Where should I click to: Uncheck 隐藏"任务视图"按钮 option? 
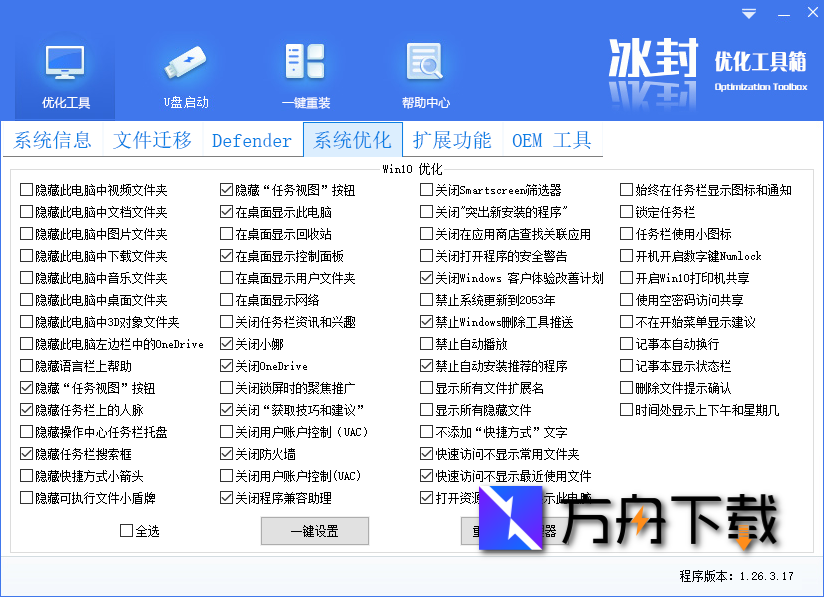pyautogui.click(x=226, y=188)
